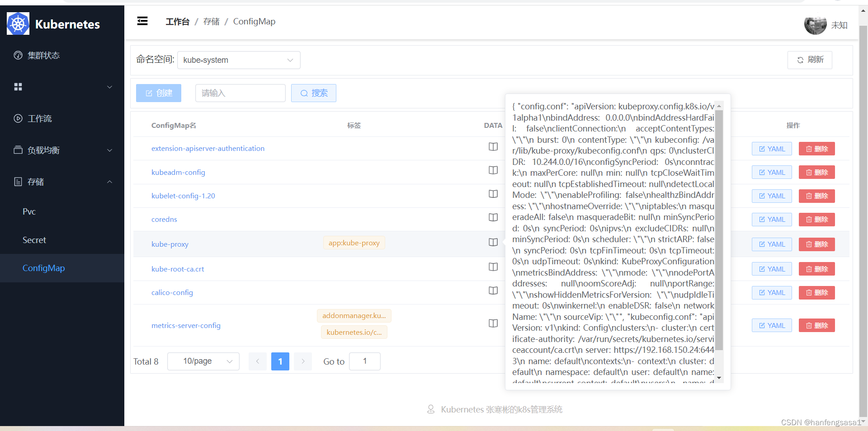Image resolution: width=868 pixels, height=431 pixels.
Task: Open kube-proxy ConfigMap link
Action: click(x=170, y=244)
